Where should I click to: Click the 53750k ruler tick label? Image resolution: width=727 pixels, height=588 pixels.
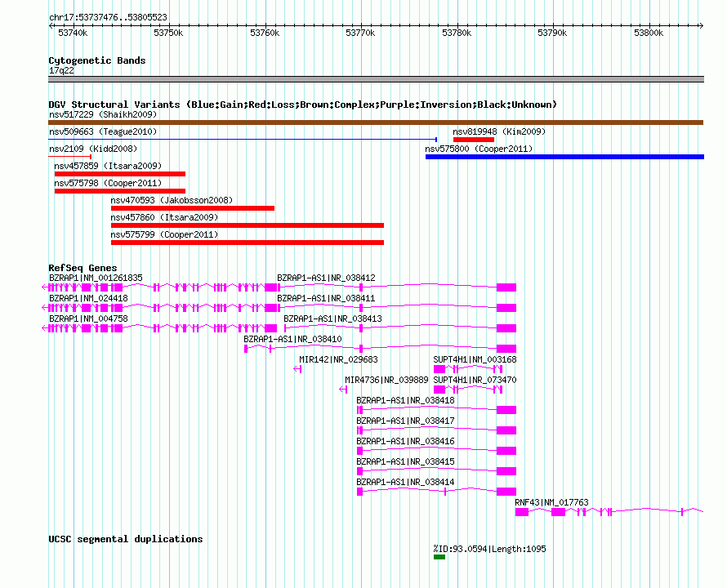168,33
